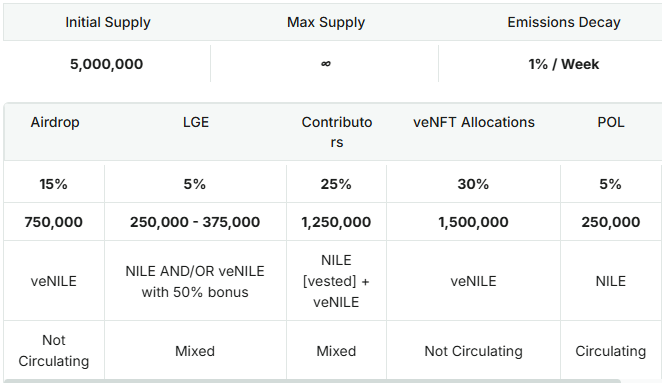Select the 250,000 - 375,000 LGE amount

click(x=195, y=222)
